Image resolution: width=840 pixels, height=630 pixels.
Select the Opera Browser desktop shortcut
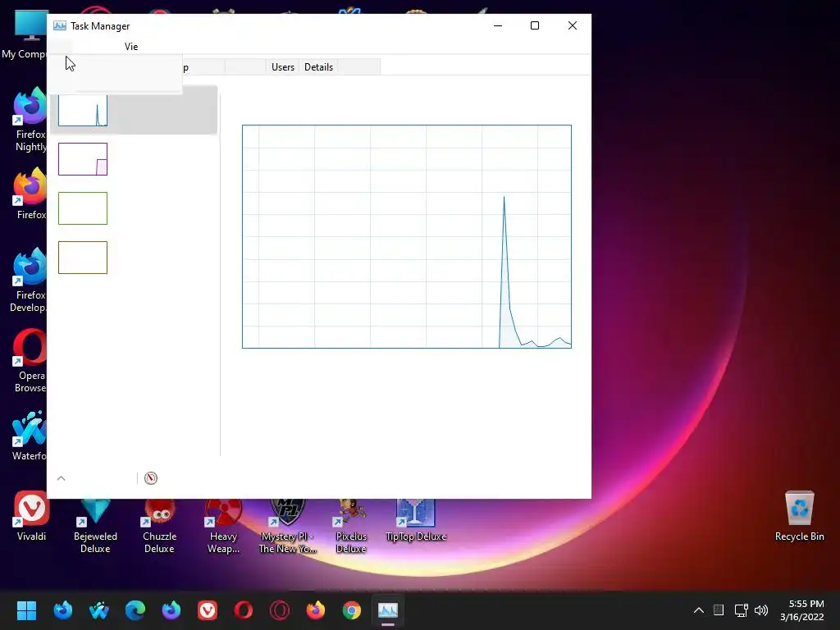[30, 361]
